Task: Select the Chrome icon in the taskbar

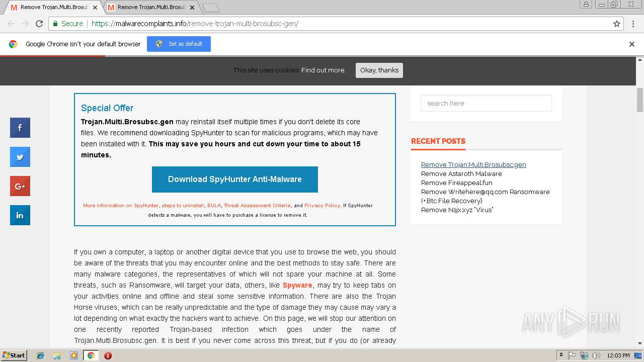Action: coord(91,355)
